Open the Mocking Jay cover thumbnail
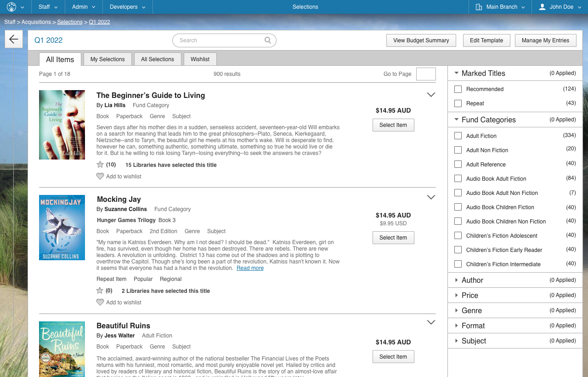Image resolution: width=588 pixels, height=377 pixels. tap(62, 228)
